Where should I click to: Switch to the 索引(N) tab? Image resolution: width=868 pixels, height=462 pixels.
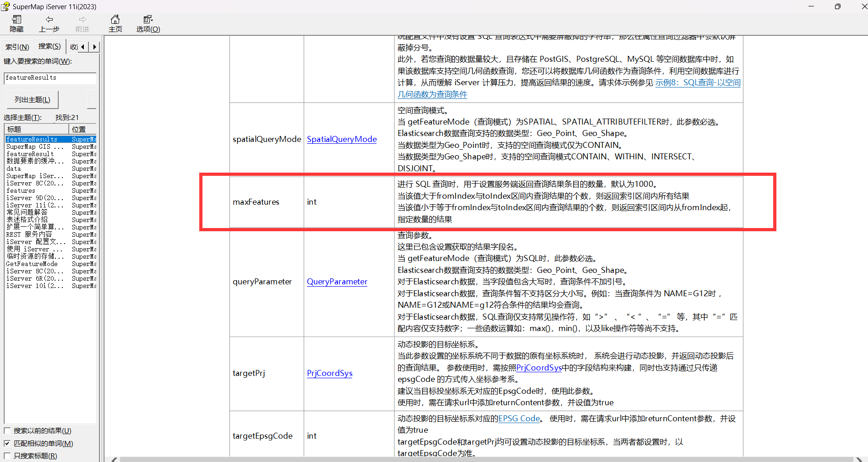click(x=17, y=47)
